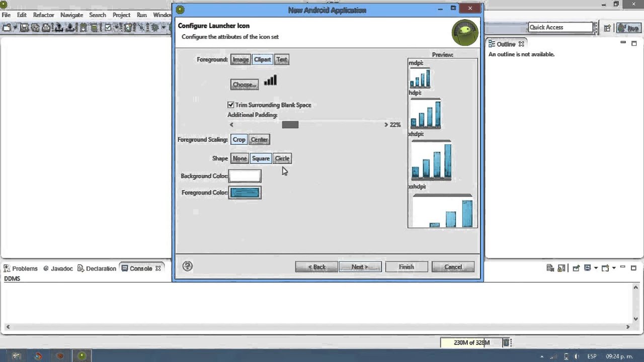This screenshot has width=644, height=362.
Task: Open the Android SDK Manager toolbar icon
Action: click(83, 28)
